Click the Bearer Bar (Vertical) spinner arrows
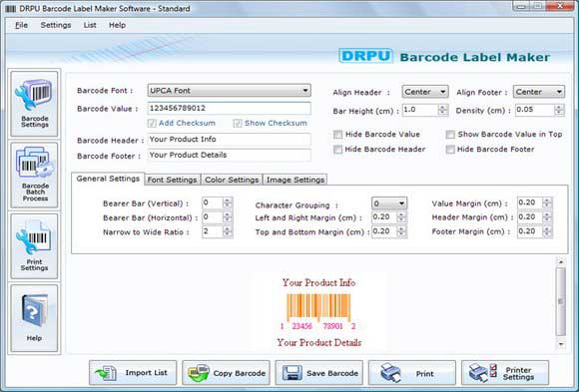 pos(228,202)
